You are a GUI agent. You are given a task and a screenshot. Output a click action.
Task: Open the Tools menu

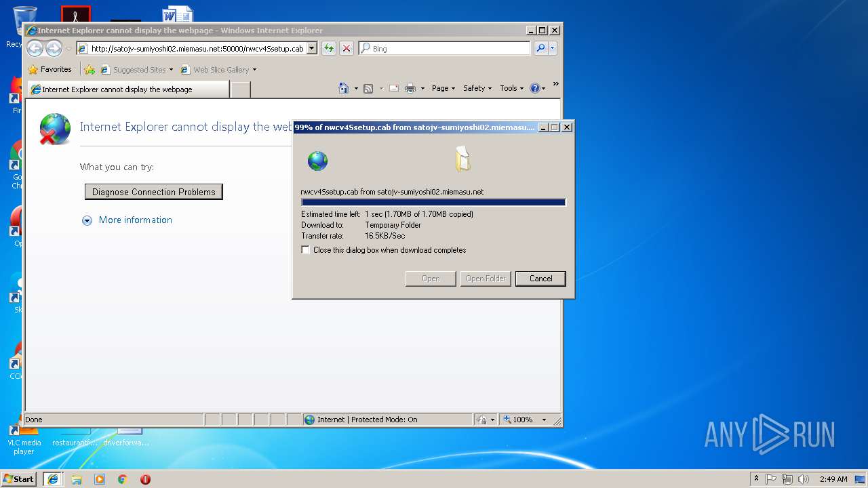coord(512,88)
